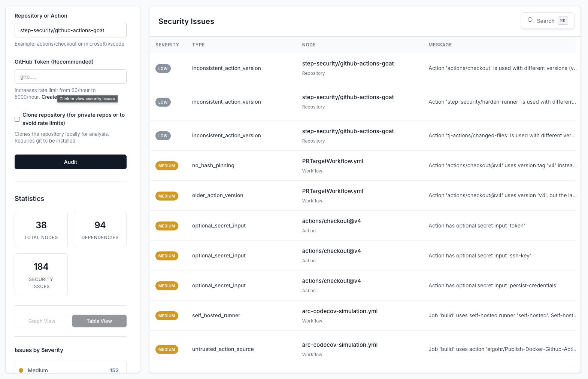
Task: Focus the GitHub Token input field
Action: pyautogui.click(x=70, y=77)
